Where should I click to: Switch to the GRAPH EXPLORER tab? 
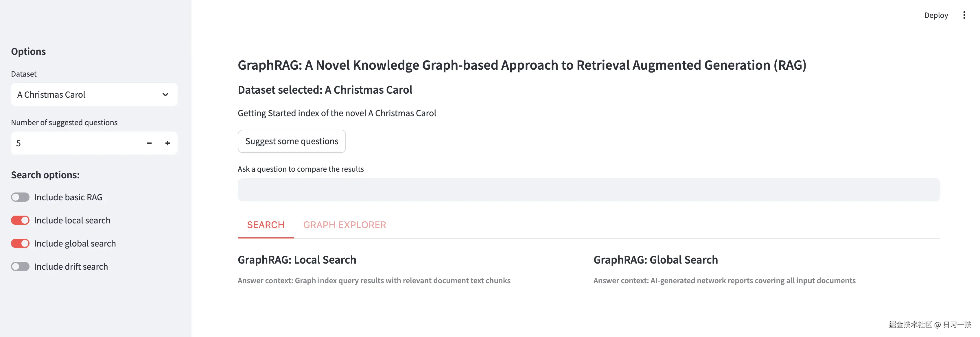tap(345, 225)
